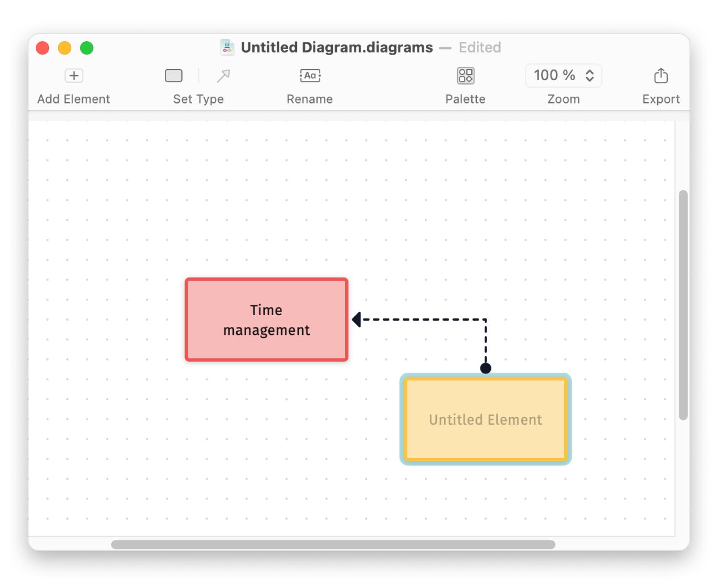Open the 100 % zoom dropdown

tap(563, 75)
